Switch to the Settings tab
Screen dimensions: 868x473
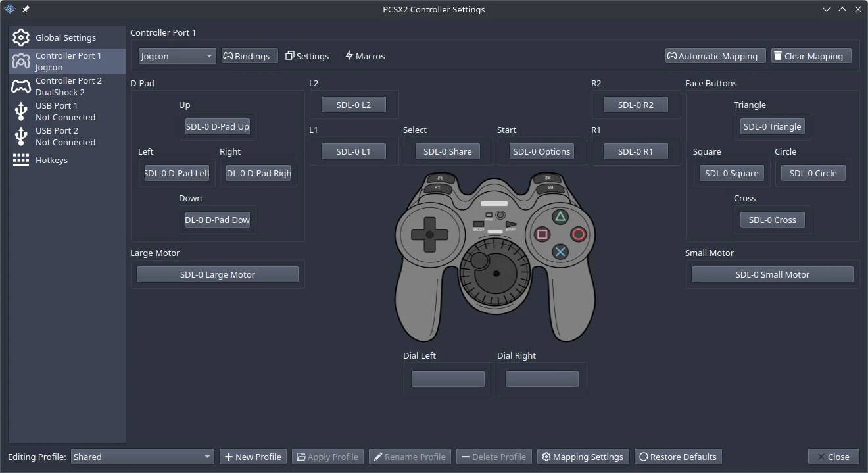pos(306,56)
